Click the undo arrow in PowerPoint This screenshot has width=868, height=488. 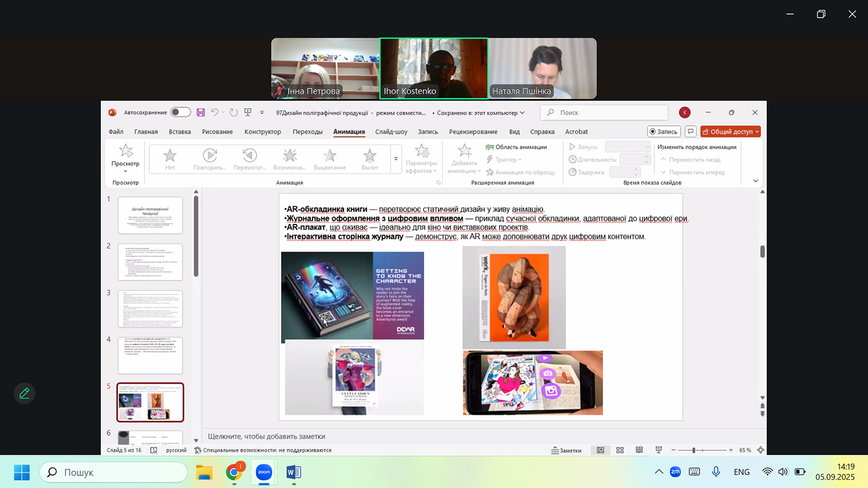215,112
